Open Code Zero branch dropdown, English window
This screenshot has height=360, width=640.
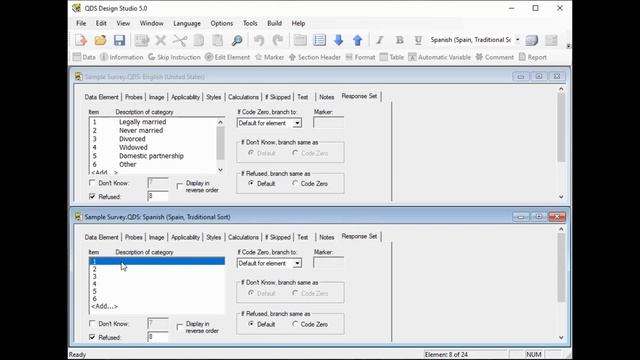coord(298,123)
